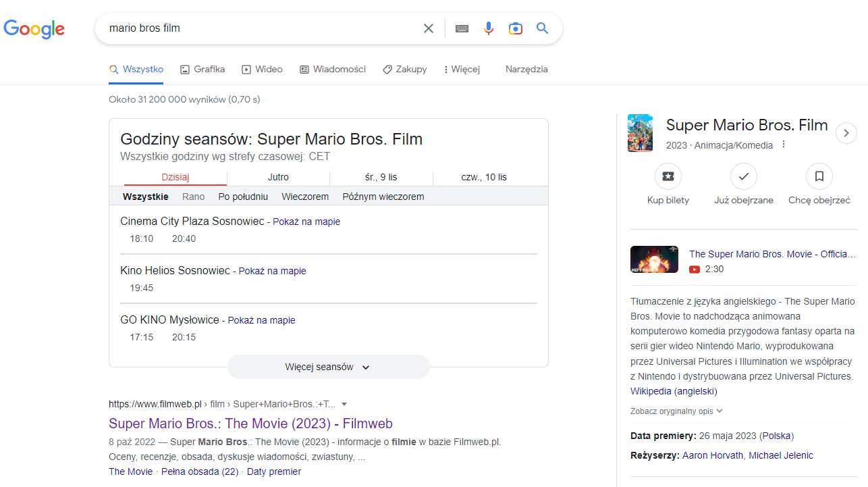Click the YouTube icon next to trailer duration
The height and width of the screenshot is (487, 868).
(x=694, y=269)
